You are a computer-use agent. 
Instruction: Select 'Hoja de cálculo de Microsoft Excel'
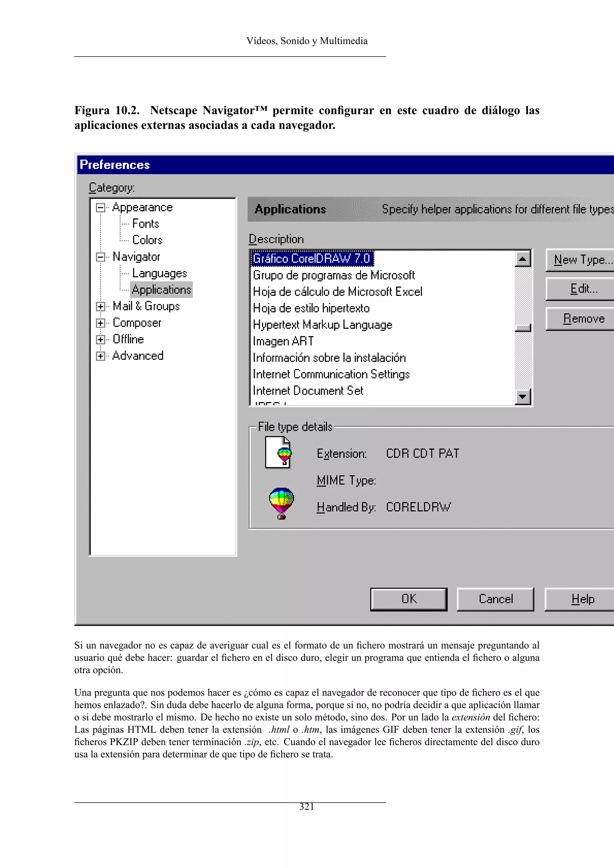pos(338,292)
